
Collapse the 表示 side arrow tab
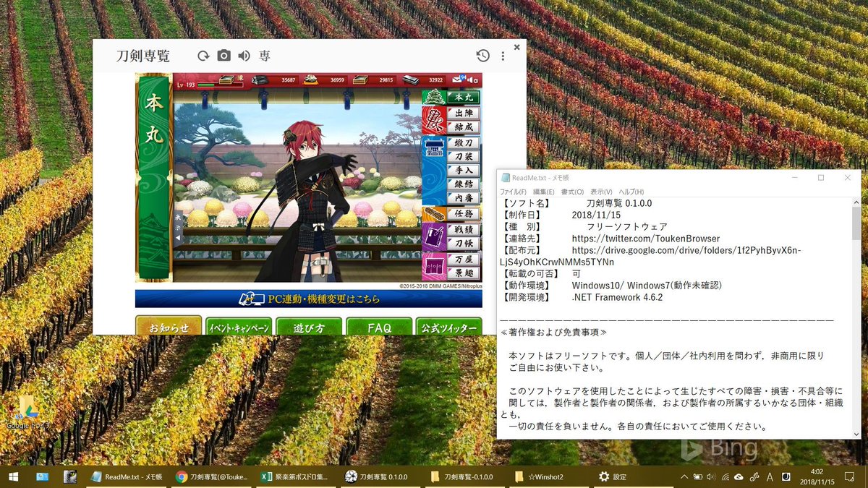(177, 226)
